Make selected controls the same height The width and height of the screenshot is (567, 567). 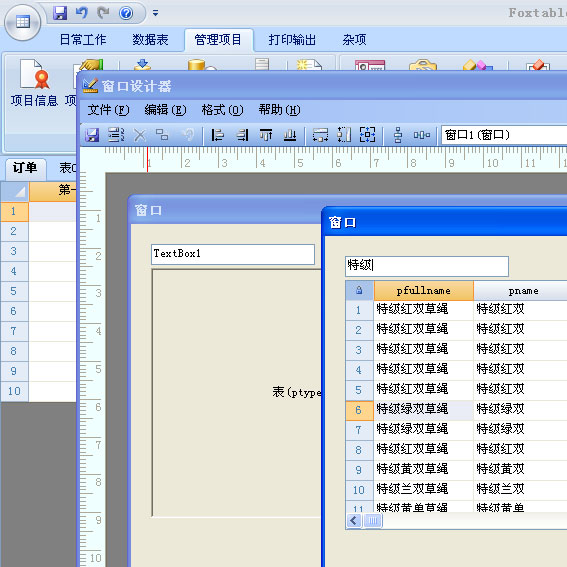(344, 135)
